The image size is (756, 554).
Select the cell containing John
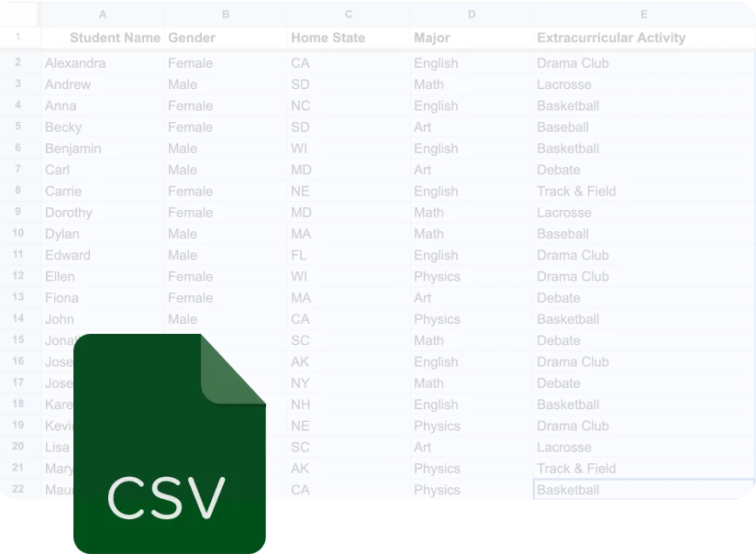point(103,319)
